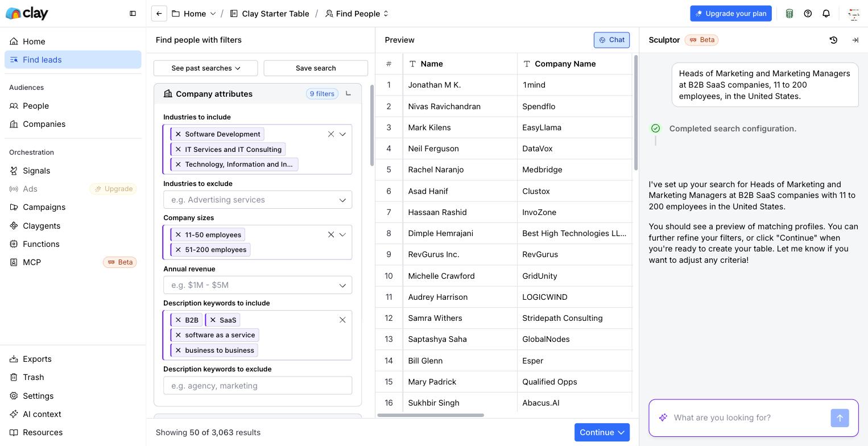Remove the Software Development industry tag
Image resolution: width=868 pixels, height=446 pixels.
pyautogui.click(x=178, y=134)
